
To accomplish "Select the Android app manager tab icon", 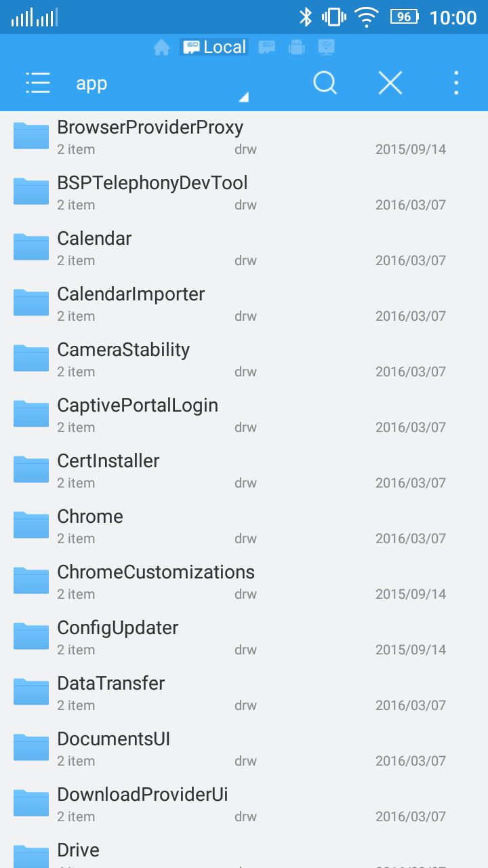I will click(x=296, y=47).
